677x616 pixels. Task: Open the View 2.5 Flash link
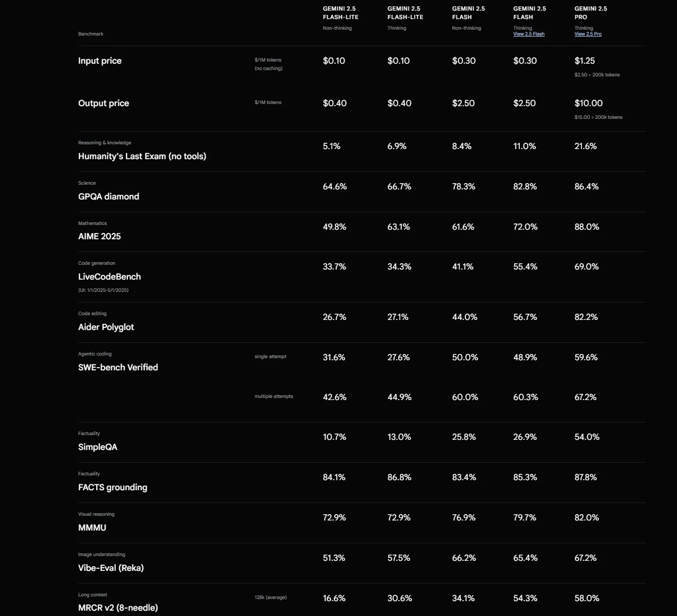[529, 34]
